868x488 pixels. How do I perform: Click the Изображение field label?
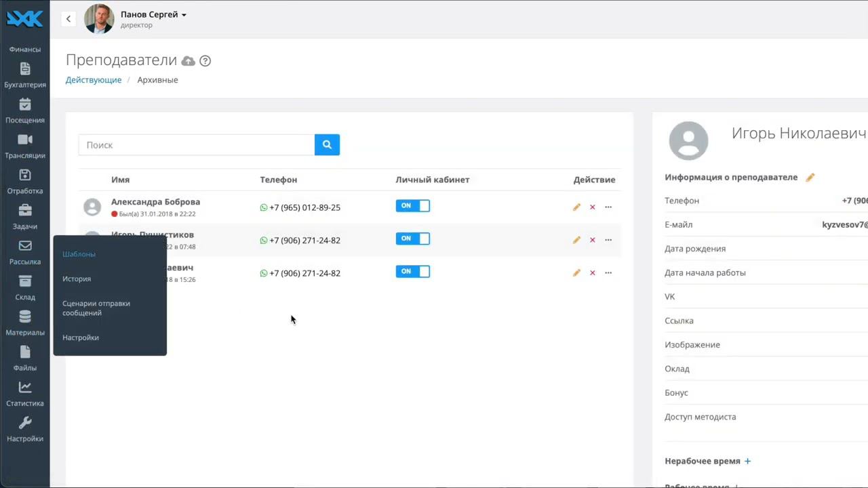point(692,345)
